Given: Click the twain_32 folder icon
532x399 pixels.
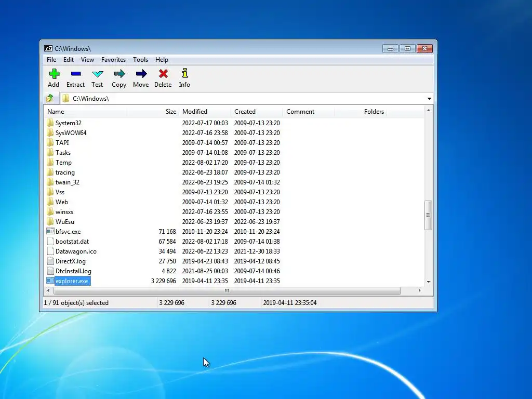Looking at the screenshot, I should [50, 182].
